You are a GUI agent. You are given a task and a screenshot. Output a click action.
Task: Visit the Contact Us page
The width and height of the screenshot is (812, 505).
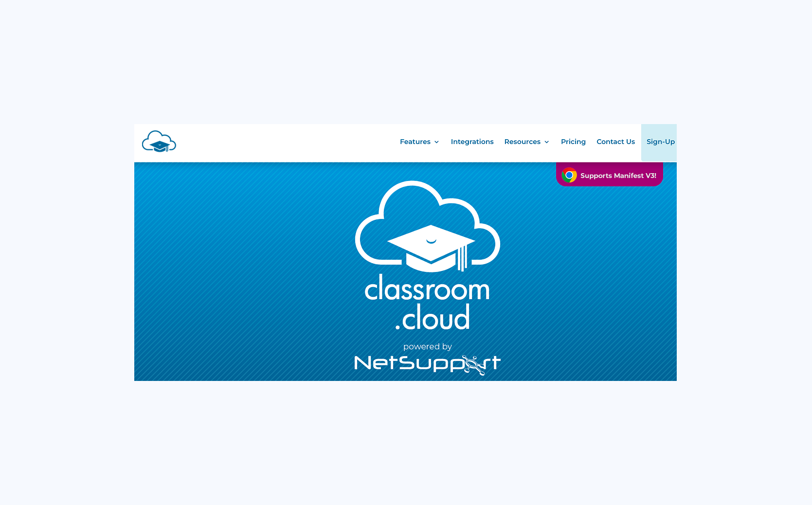point(615,142)
